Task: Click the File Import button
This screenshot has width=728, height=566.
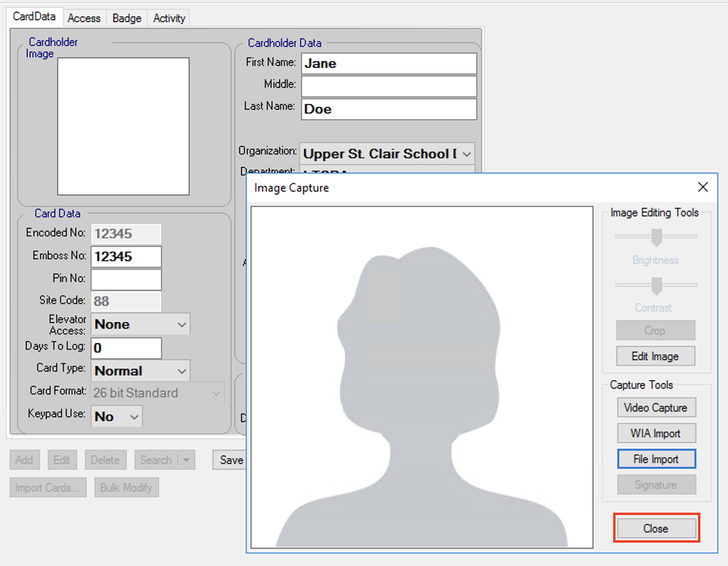Action: pos(656,459)
